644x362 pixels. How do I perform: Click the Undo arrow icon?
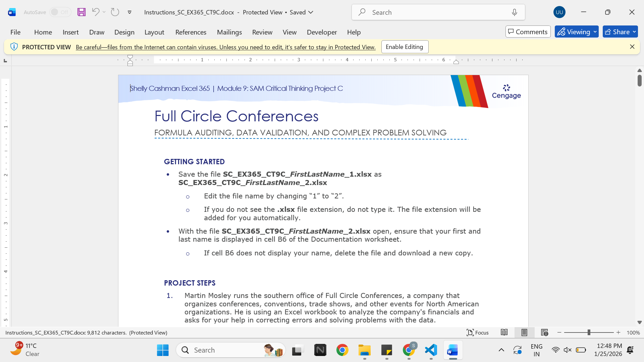coord(95,12)
